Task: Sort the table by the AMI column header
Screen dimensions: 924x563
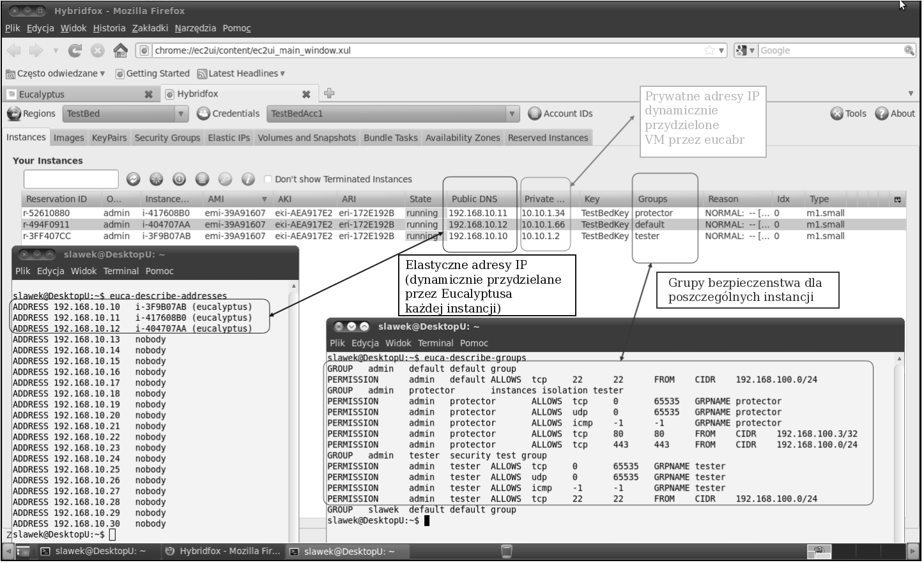Action: 236,199
